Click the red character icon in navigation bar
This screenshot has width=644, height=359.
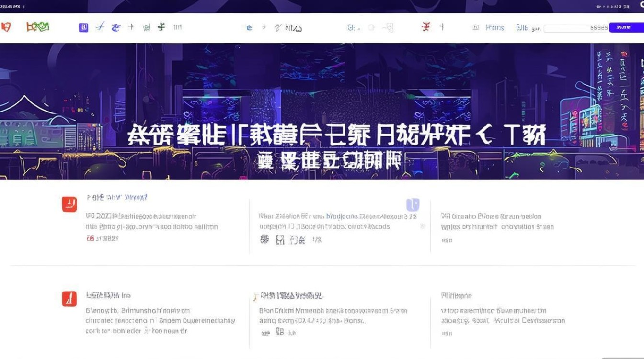click(x=425, y=27)
